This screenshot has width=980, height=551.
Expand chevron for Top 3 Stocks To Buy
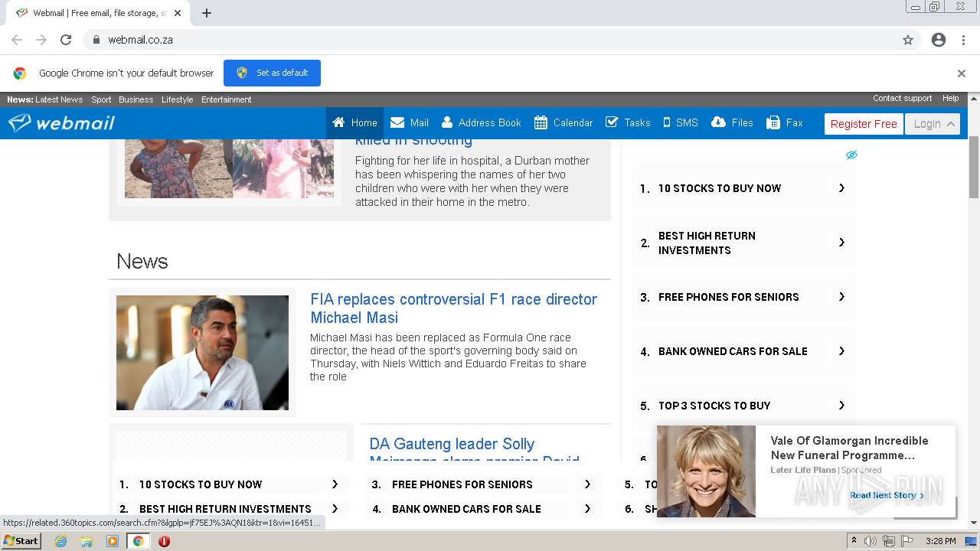coord(841,406)
